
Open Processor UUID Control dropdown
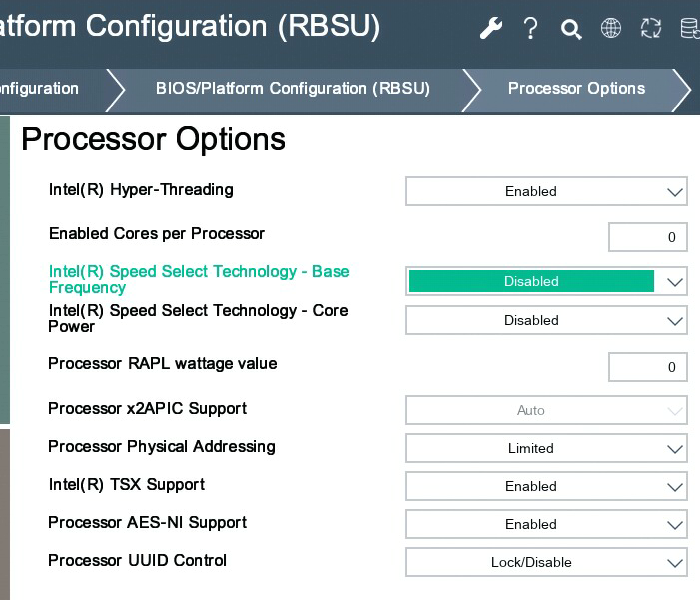click(x=546, y=562)
